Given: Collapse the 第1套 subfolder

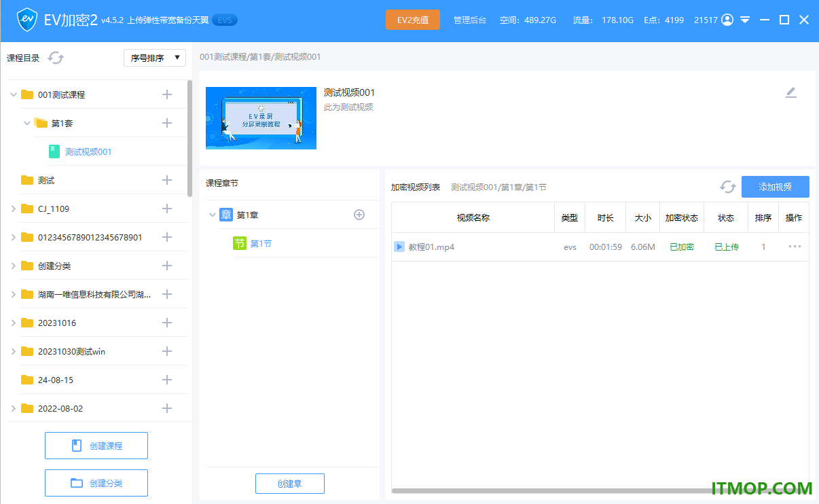Looking at the screenshot, I should [27, 123].
